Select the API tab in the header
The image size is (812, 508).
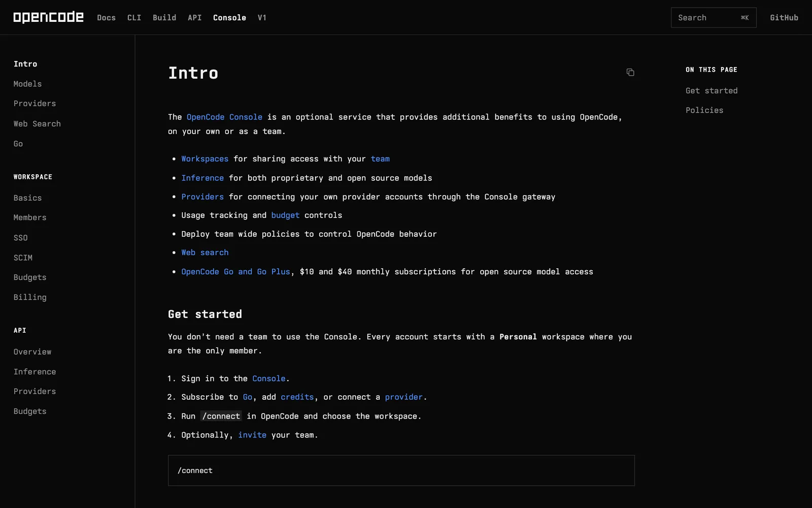[x=194, y=17]
